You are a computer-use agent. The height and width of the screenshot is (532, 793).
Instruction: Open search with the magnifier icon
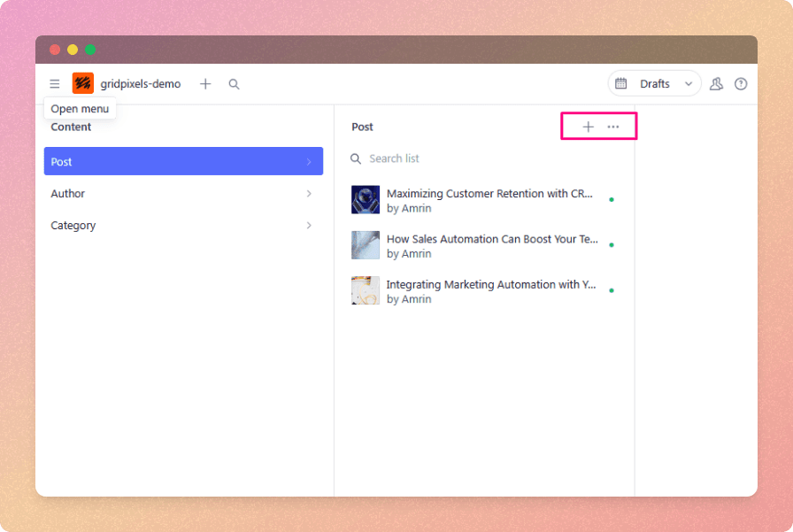click(x=234, y=84)
